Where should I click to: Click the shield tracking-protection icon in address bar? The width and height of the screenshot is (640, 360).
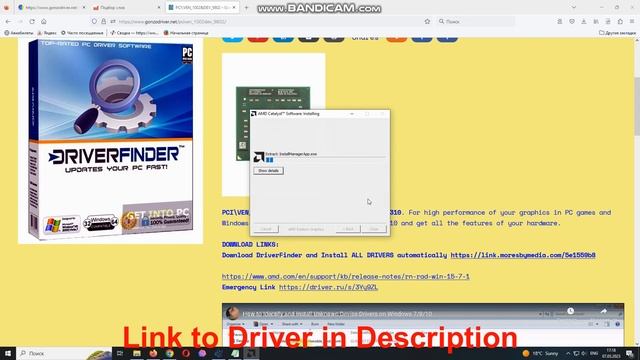(94, 21)
